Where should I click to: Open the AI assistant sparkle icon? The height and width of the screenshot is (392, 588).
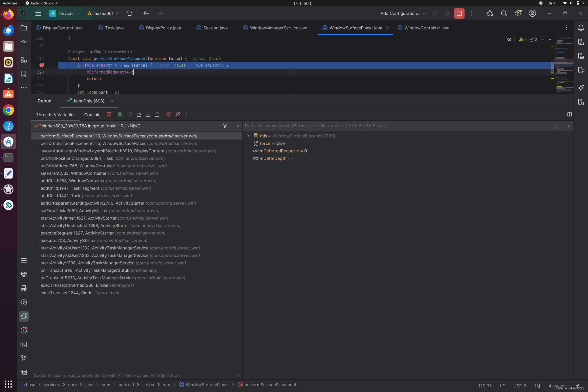click(x=581, y=88)
